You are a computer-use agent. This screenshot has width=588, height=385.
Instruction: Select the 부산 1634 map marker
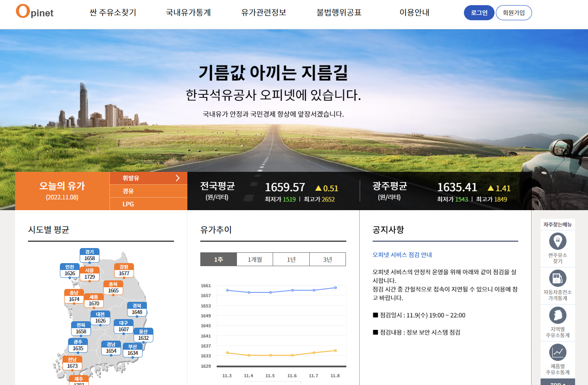point(133,350)
